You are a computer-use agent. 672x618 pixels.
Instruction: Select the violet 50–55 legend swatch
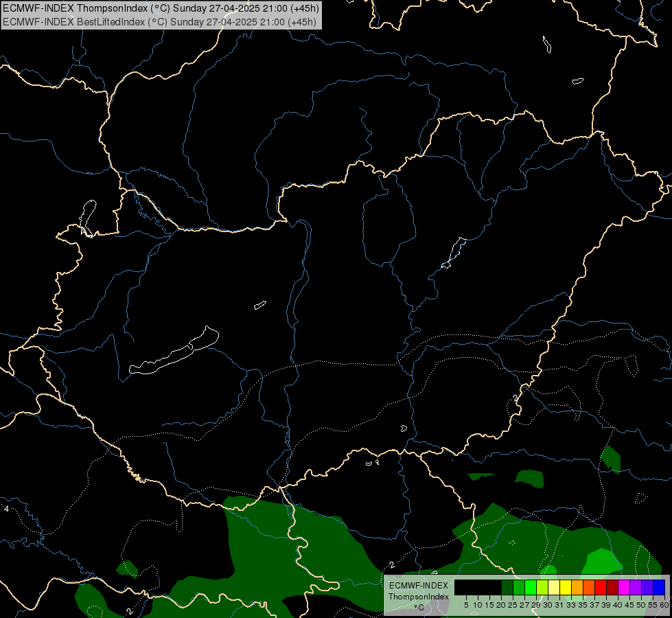tap(647, 587)
